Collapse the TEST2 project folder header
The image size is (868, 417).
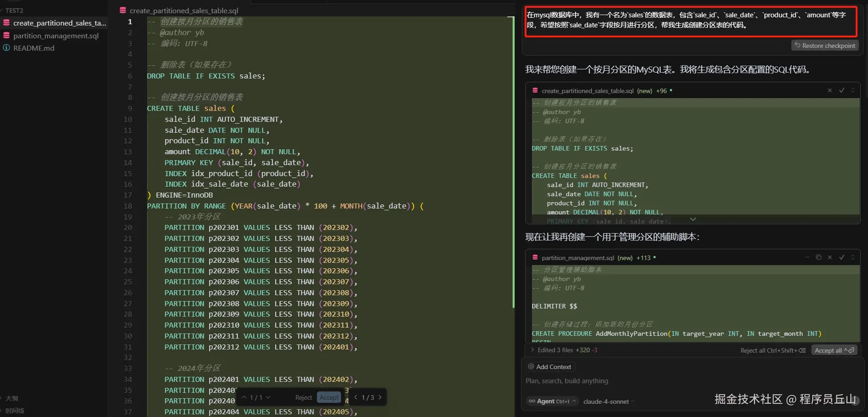[x=14, y=10]
